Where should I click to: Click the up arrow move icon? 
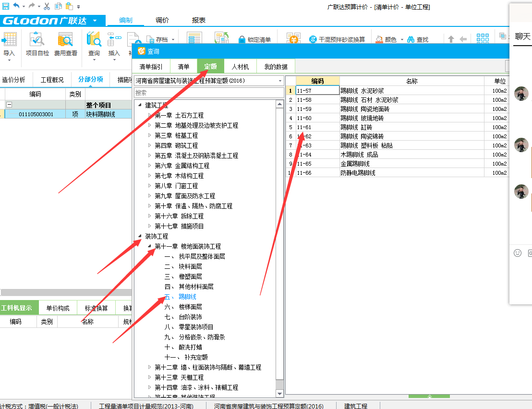click(451, 39)
